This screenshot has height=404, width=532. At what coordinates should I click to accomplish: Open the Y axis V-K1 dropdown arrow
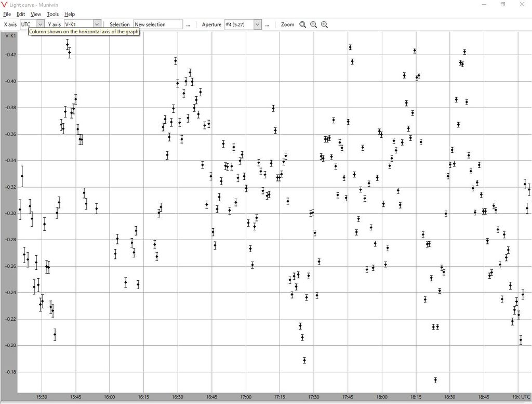tap(97, 24)
